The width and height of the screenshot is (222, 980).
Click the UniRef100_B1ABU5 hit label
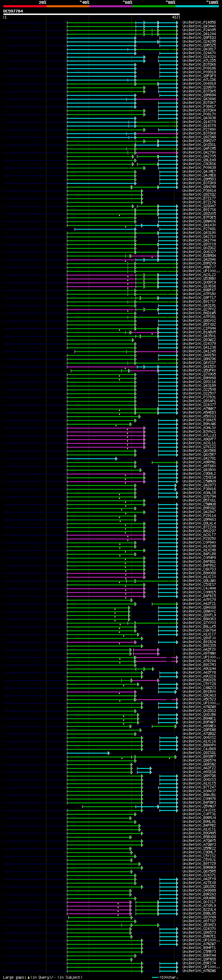point(199,332)
